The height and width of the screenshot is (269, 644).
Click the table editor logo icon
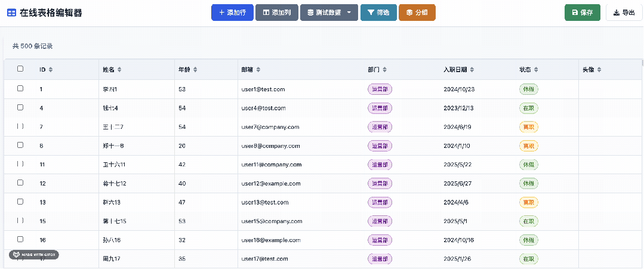tap(11, 13)
